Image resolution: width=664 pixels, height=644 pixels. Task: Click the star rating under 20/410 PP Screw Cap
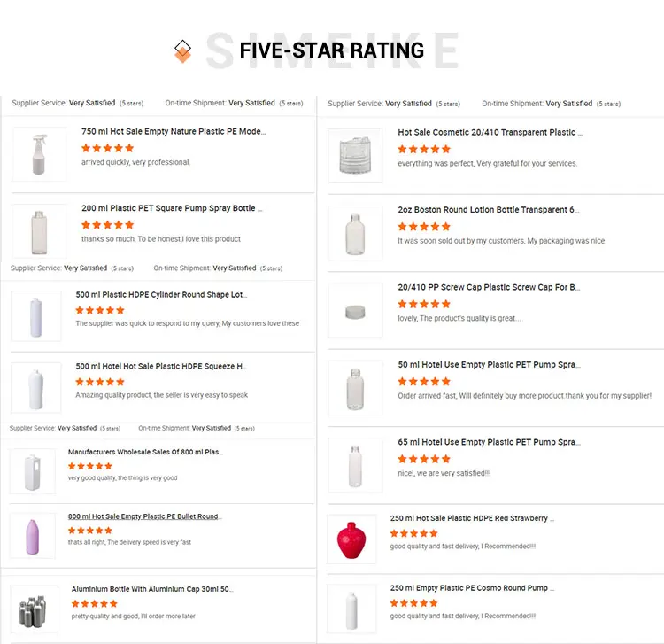coord(424,304)
